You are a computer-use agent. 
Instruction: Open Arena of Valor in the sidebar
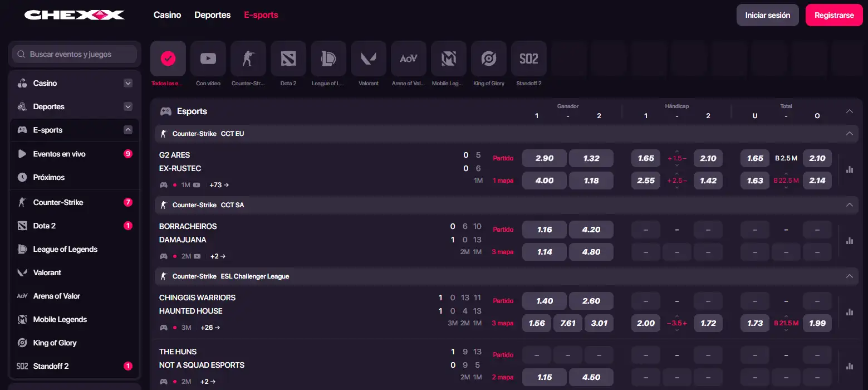coord(75,296)
